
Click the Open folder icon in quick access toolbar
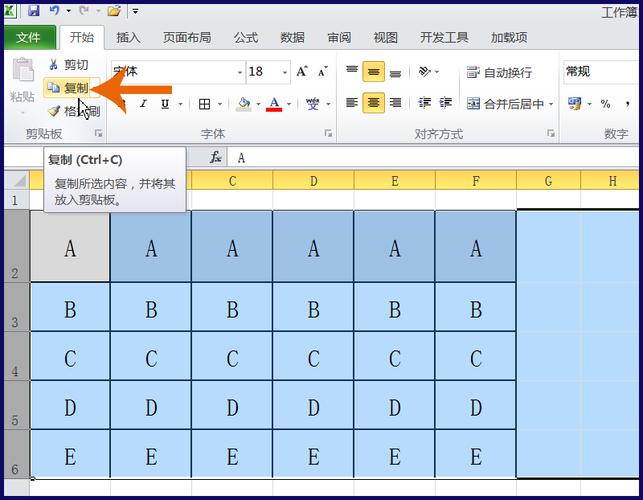(x=114, y=11)
